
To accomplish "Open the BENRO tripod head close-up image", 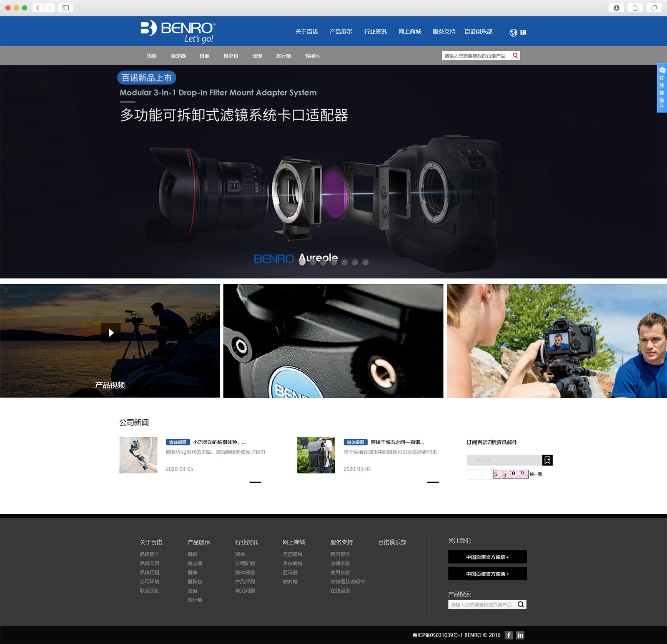I will pyautogui.click(x=333, y=341).
